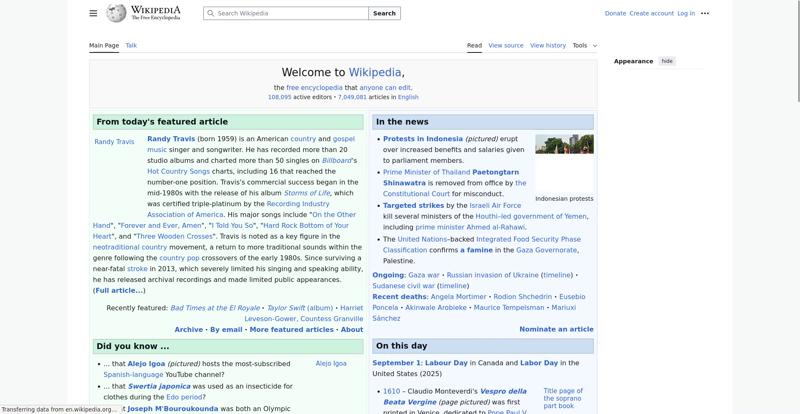Screen dimensions: 800x414
Task: Open the Taylor Swift album link
Action: [300, 308]
